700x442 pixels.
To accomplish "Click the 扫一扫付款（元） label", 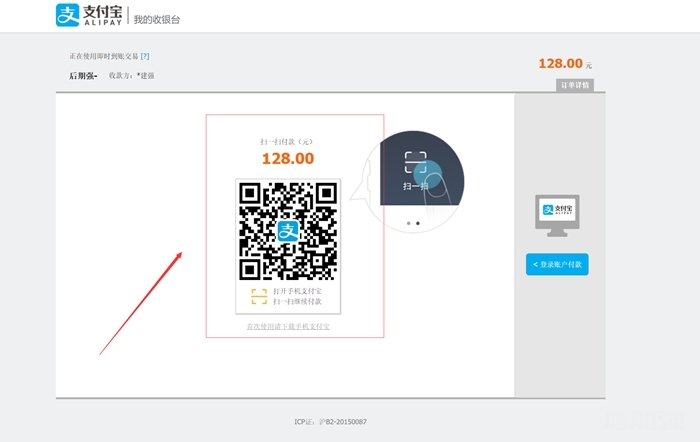I will (288, 142).
